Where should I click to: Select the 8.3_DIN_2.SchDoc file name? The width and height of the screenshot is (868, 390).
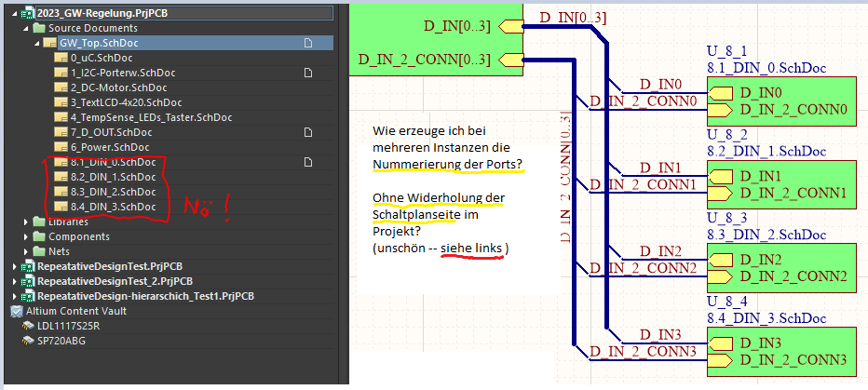(x=113, y=192)
